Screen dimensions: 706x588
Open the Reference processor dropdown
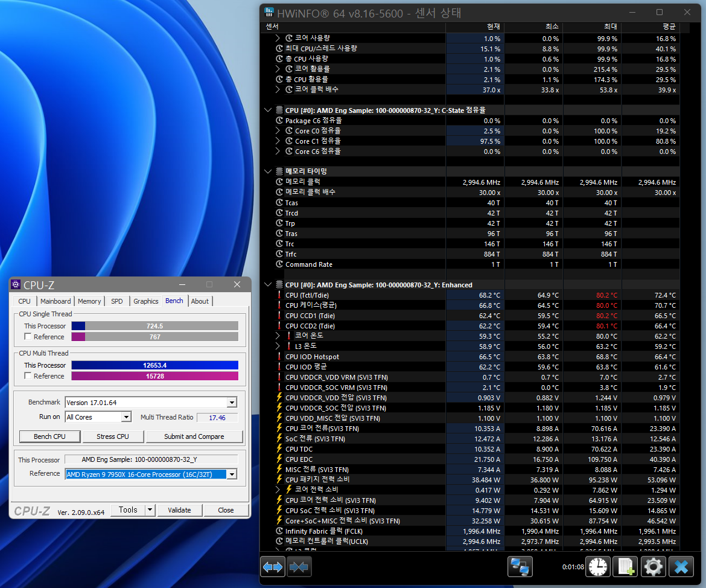(232, 474)
